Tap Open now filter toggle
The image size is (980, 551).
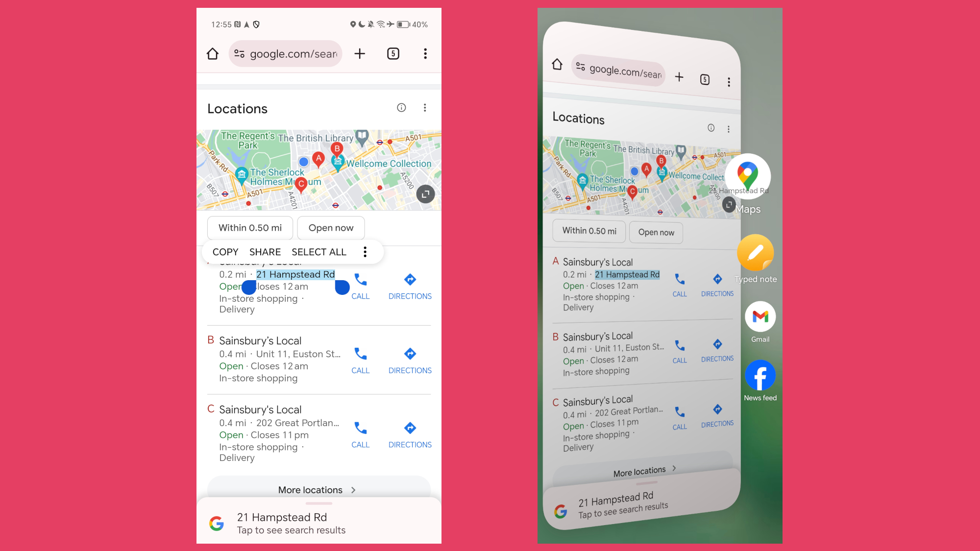(x=330, y=227)
